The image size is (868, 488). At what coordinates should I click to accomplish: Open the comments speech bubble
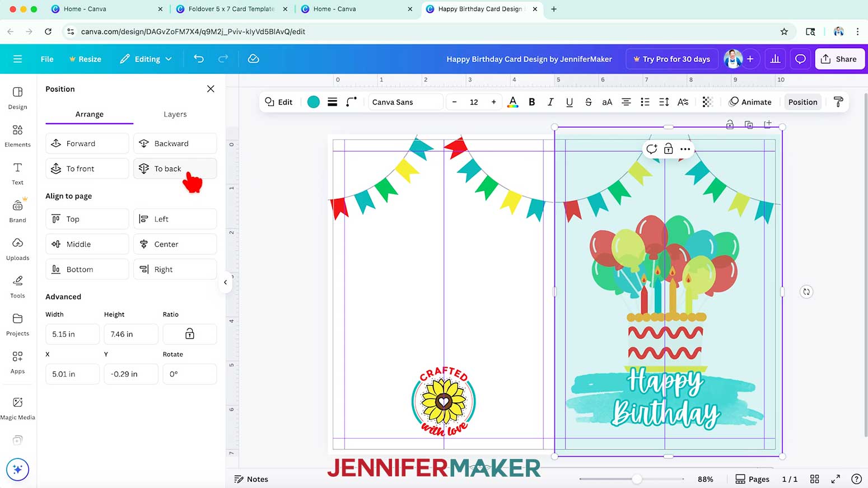(800, 59)
